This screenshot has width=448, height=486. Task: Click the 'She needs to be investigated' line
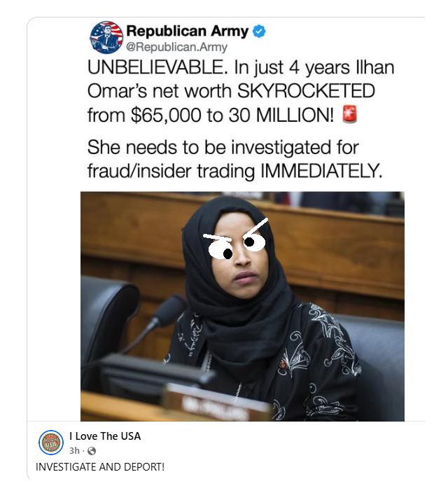[x=223, y=147]
